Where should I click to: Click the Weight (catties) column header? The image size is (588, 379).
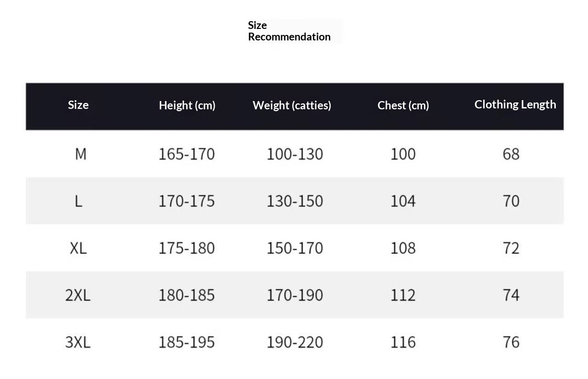coord(292,105)
